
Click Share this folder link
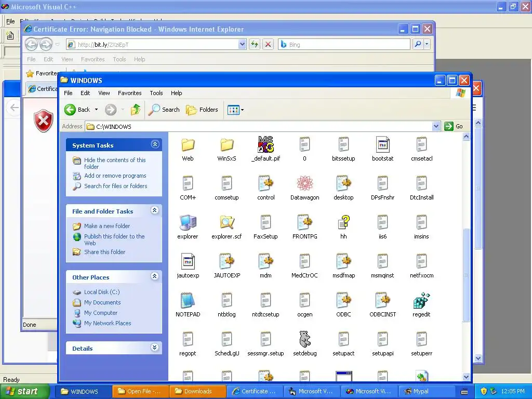(x=104, y=252)
